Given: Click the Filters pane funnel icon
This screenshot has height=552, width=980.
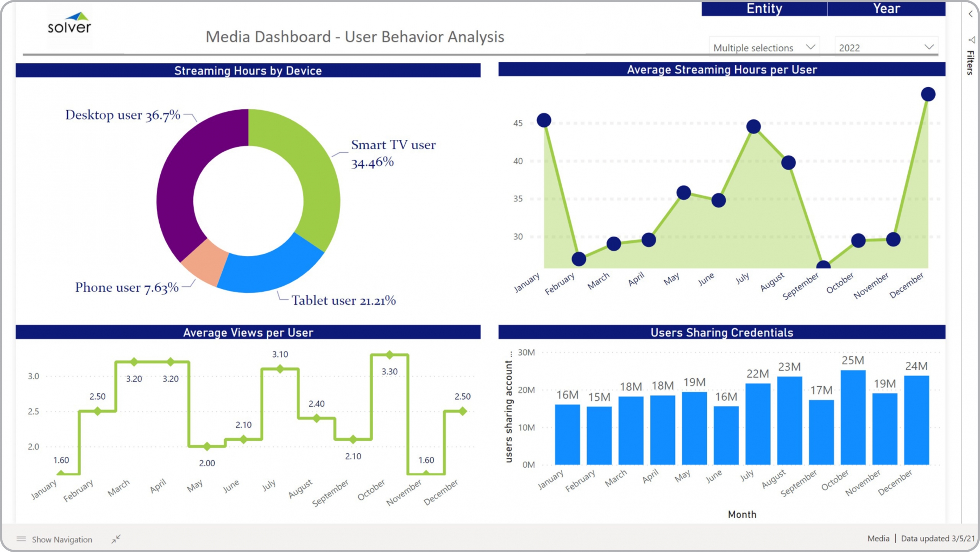Looking at the screenshot, I should click(972, 40).
